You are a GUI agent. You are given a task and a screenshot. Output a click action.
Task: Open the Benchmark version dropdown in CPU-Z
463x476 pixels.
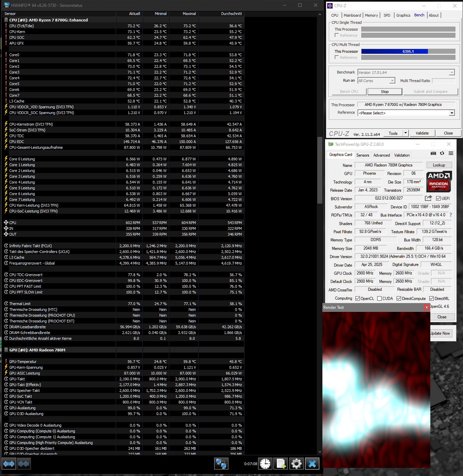(452, 73)
